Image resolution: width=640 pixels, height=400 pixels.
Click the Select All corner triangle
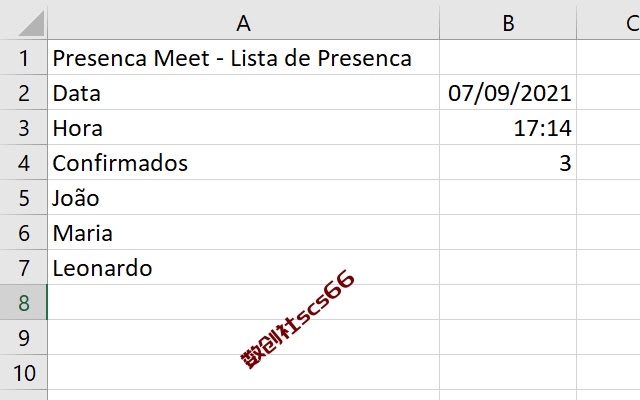31,23
